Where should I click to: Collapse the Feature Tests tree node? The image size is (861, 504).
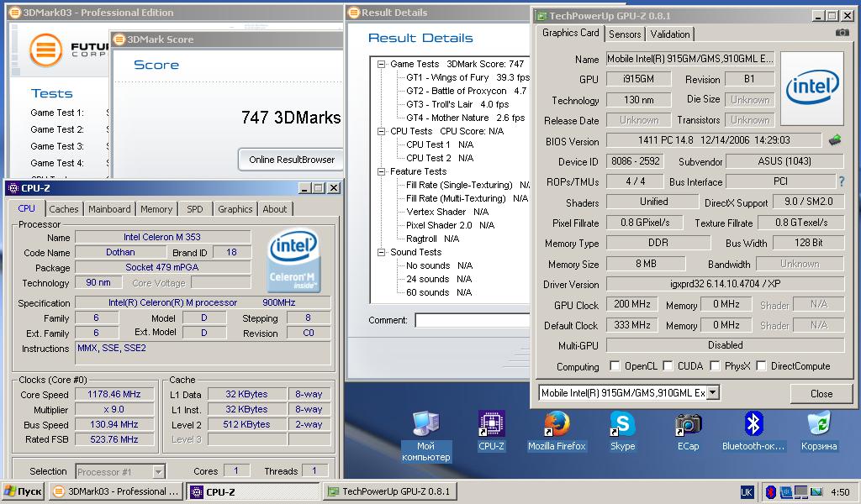(381, 171)
